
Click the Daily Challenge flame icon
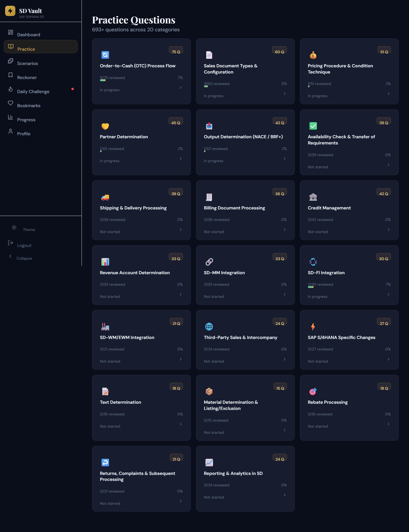tap(10, 89)
